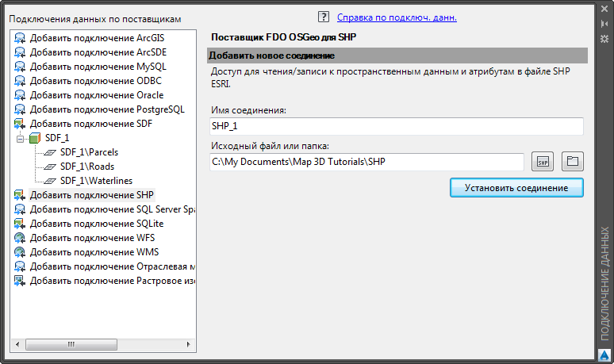Click the Autodesk icon at palette bottom
Screen dimensions: 614x364
coord(604,354)
